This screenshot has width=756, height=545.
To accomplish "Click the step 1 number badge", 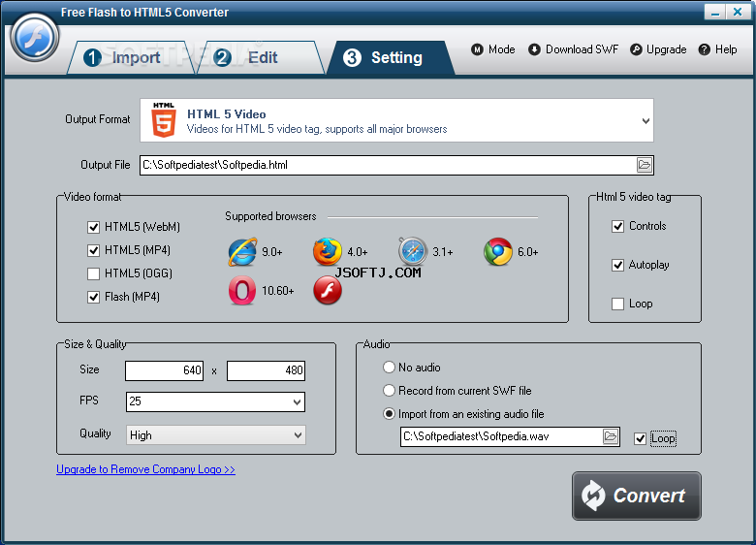I will (x=92, y=58).
